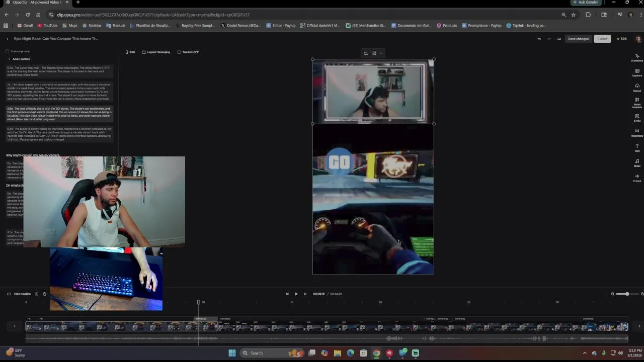
Task: Select the 'The video begins with a view' section
Action: 59,92
